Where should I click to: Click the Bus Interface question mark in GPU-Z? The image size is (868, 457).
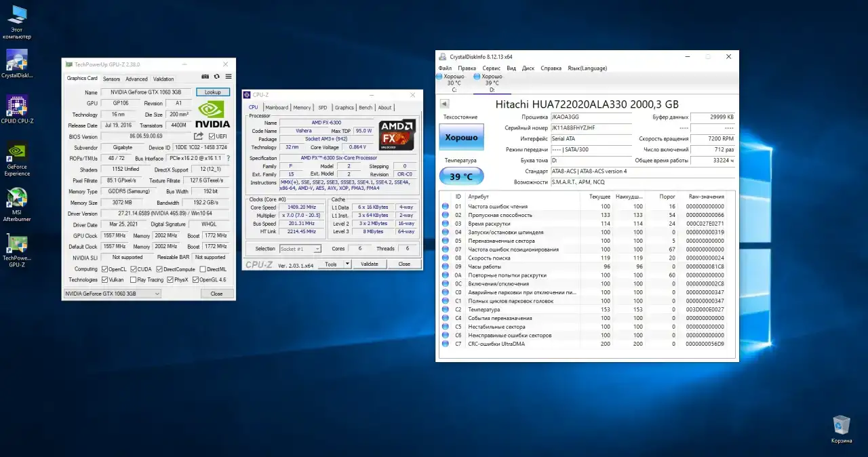(228, 158)
